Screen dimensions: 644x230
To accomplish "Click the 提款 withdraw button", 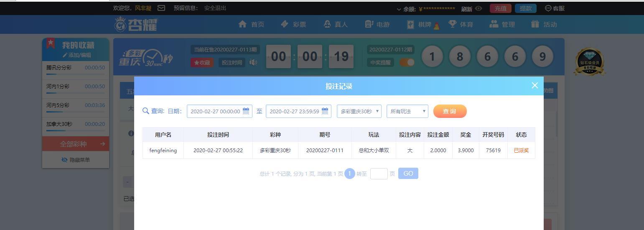I will [x=525, y=8].
